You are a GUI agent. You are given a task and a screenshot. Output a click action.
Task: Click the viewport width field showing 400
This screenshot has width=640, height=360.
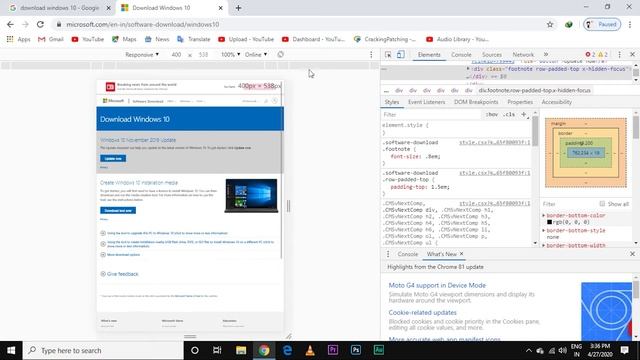pyautogui.click(x=176, y=54)
